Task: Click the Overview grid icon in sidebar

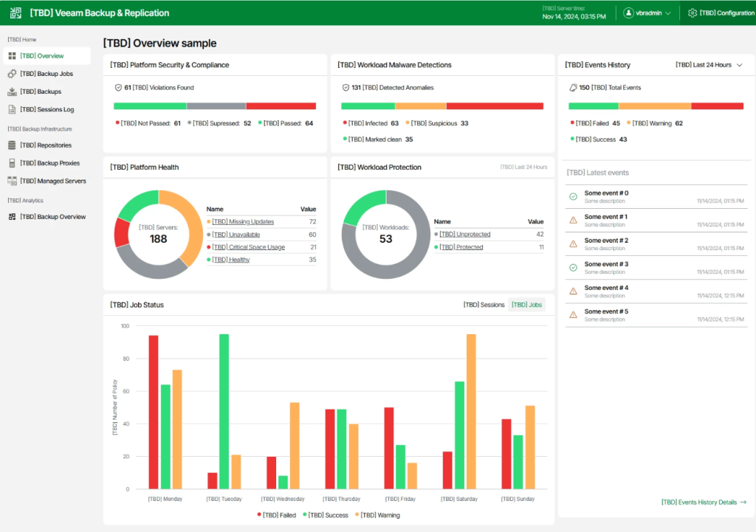Action: (12, 56)
